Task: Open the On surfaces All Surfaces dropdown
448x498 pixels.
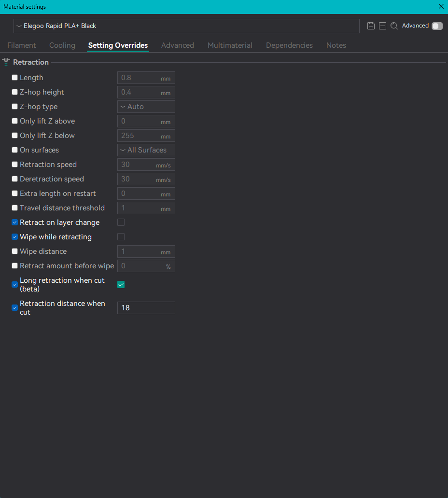Action: click(x=146, y=150)
